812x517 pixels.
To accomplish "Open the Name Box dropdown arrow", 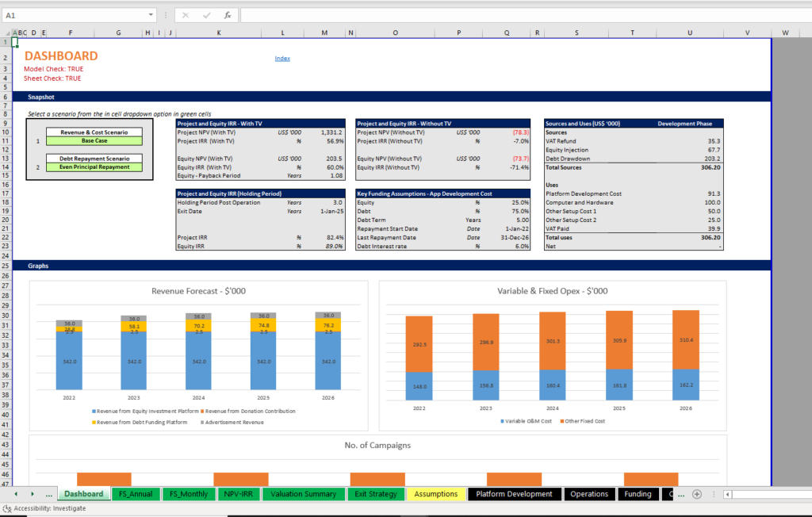I will pyautogui.click(x=151, y=15).
